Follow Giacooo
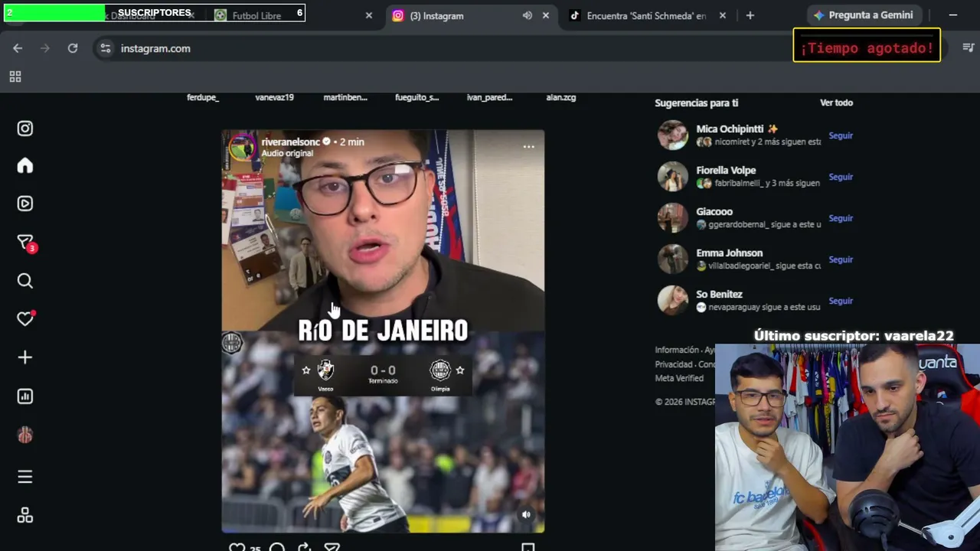 (841, 218)
